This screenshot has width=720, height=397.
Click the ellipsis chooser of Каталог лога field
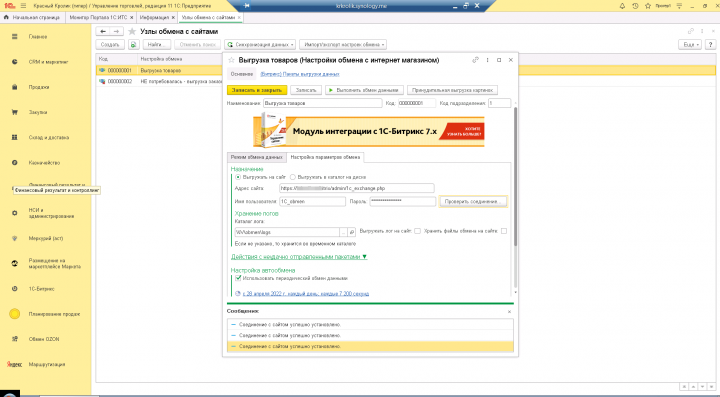[x=343, y=232]
